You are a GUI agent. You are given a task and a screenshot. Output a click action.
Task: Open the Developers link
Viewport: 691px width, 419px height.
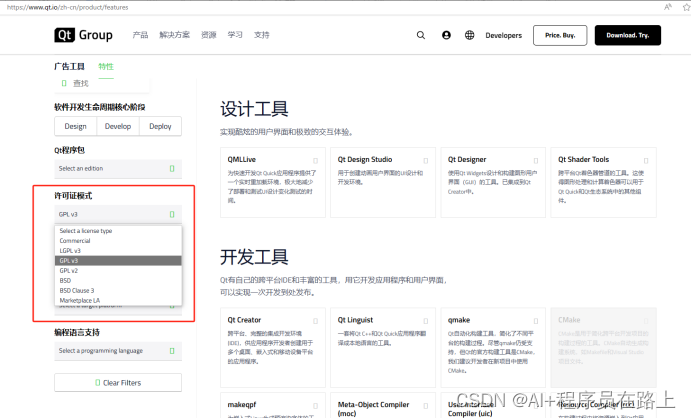click(x=504, y=35)
